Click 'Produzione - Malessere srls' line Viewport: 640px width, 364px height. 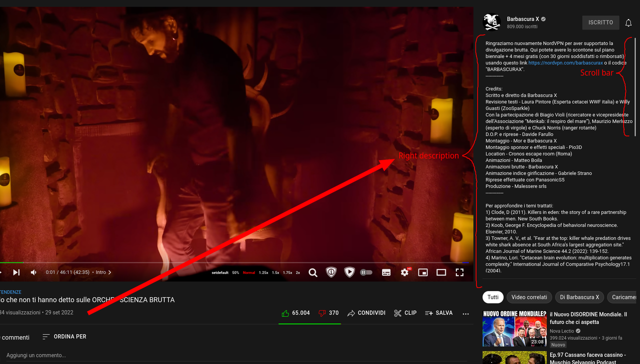516,186
